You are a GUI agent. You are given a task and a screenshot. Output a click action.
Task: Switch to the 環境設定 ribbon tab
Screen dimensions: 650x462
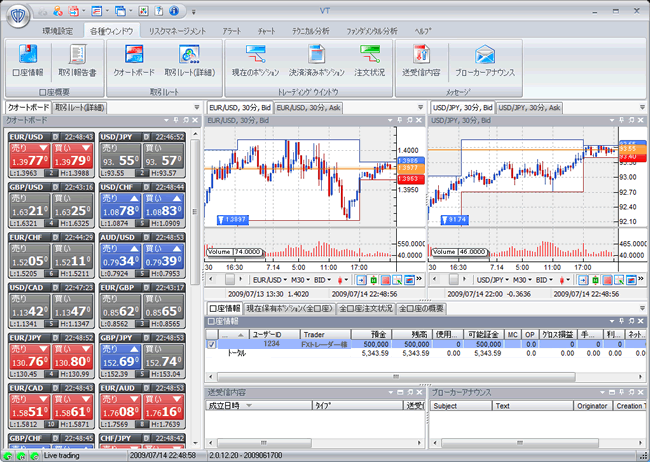click(58, 31)
